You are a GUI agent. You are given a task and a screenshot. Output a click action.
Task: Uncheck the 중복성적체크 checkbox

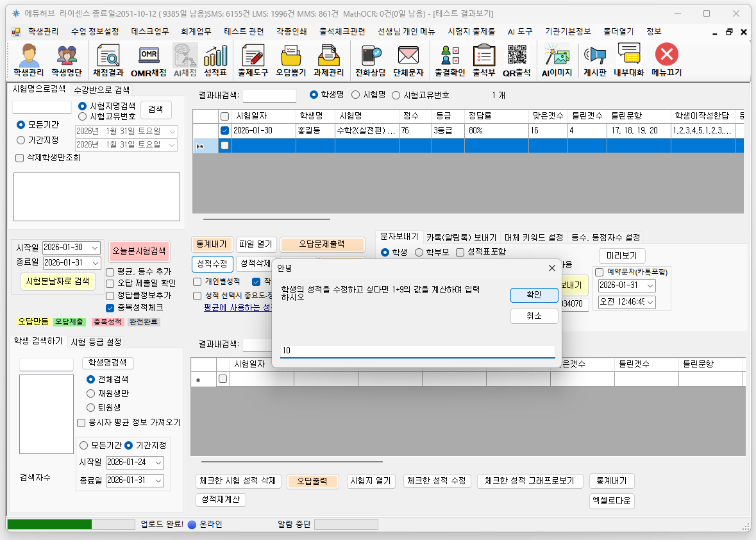click(x=110, y=308)
